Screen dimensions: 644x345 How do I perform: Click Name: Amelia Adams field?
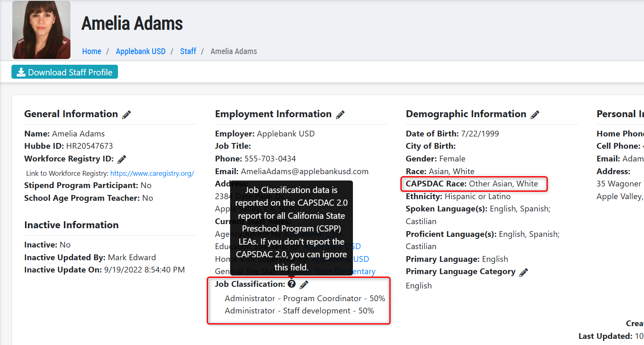click(x=64, y=134)
